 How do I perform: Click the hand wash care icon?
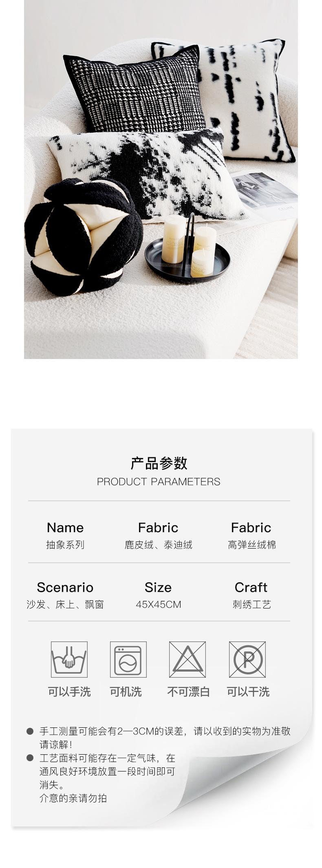point(69,659)
